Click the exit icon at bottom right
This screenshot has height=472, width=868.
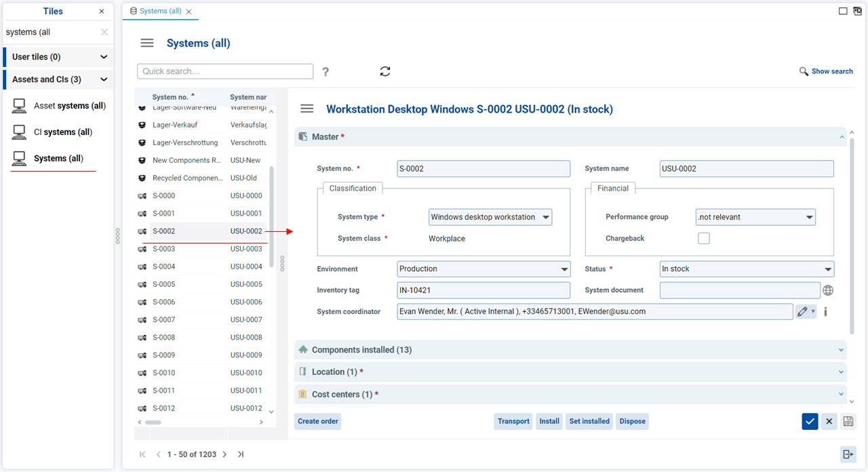(848, 454)
